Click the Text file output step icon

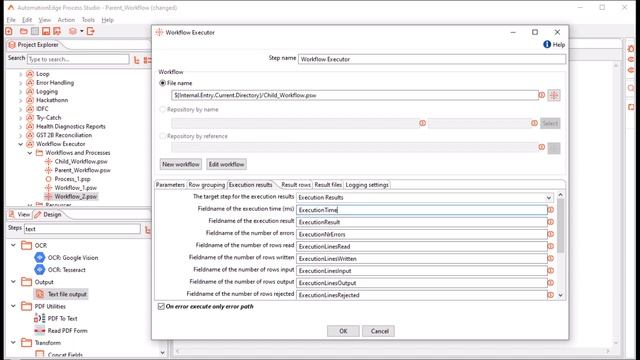(40, 294)
